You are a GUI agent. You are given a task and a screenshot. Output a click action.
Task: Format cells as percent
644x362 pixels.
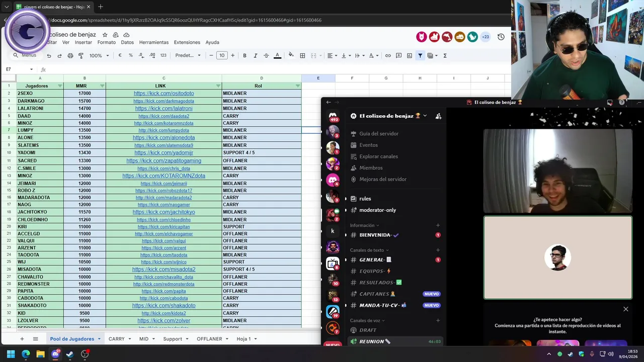click(x=131, y=56)
